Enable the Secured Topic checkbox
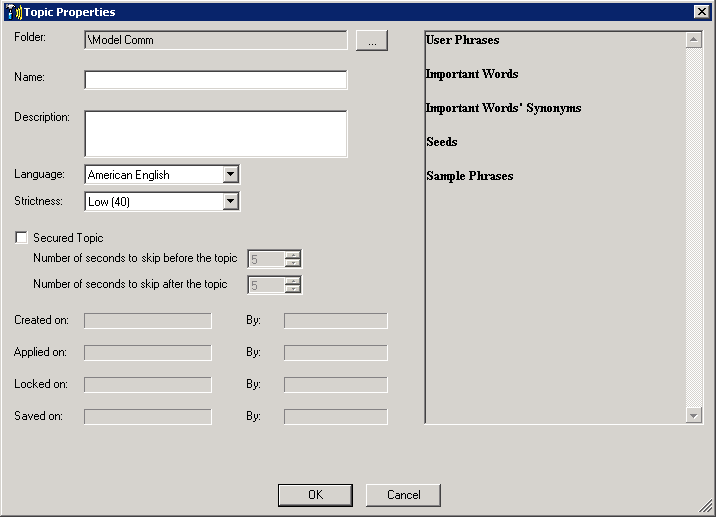Viewport: 716px width, 517px height. pyautogui.click(x=21, y=238)
